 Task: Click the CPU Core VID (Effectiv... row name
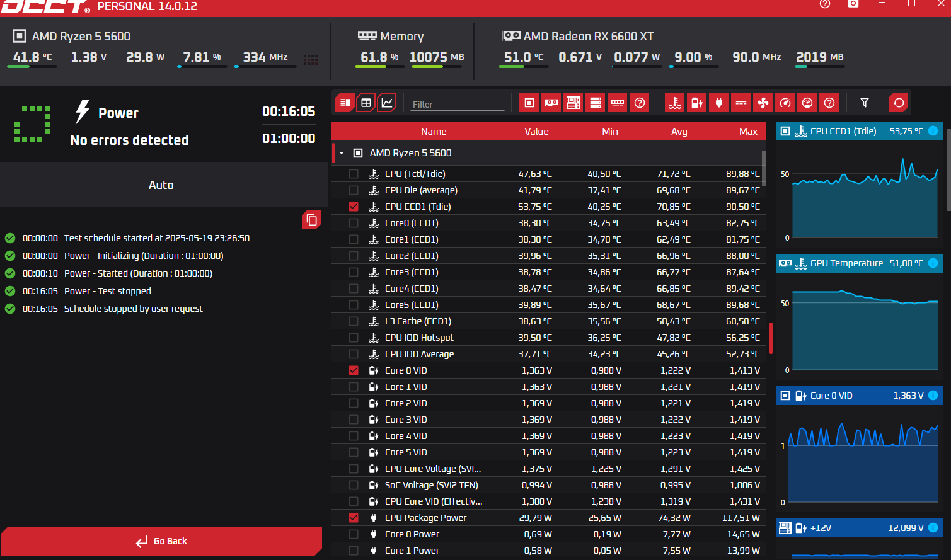[x=434, y=501]
